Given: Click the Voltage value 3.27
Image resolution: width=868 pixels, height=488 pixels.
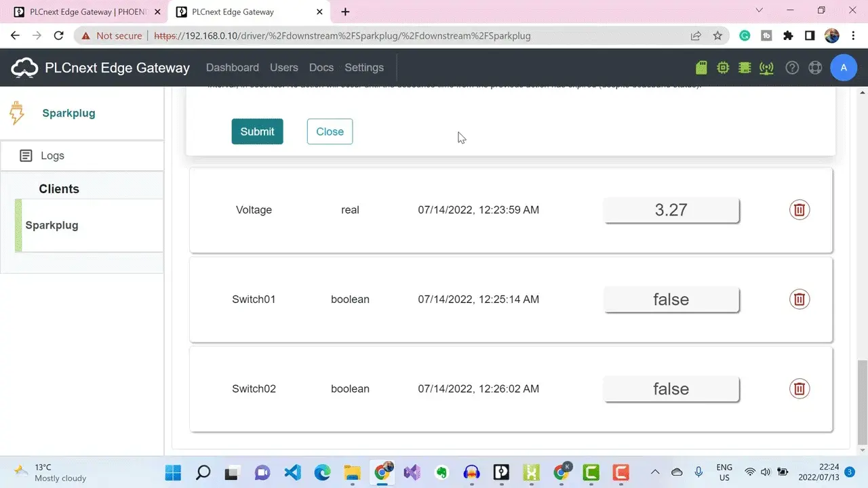Looking at the screenshot, I should coord(671,210).
